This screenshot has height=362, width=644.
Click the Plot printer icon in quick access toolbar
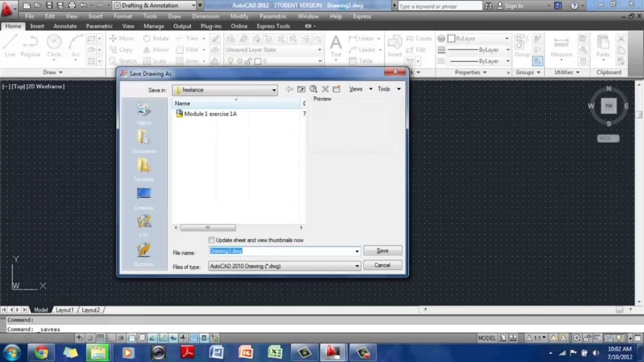(x=72, y=6)
